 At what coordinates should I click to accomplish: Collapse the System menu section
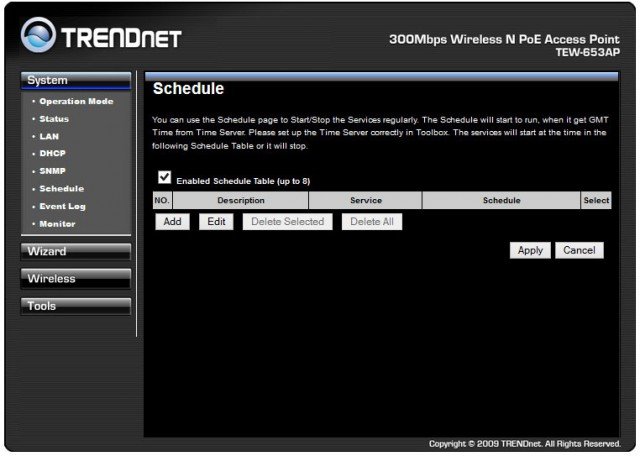tap(76, 81)
